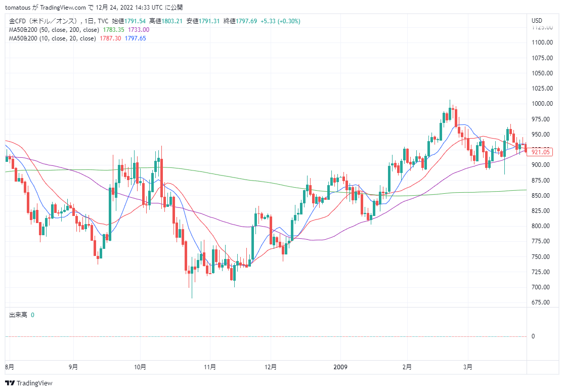564x392 pixels.
Task: Click the 12月 time axis label
Action: coord(271,367)
